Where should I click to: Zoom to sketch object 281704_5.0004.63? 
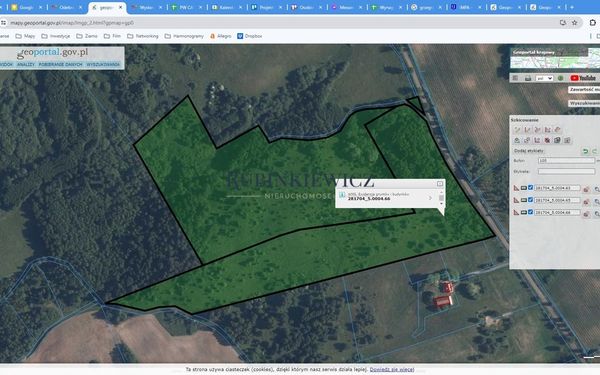[x=597, y=189]
